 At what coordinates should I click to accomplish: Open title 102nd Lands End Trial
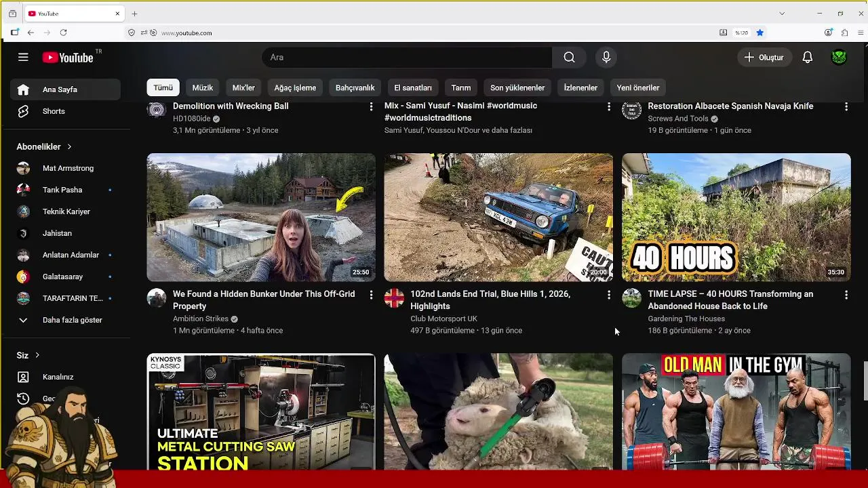coord(490,300)
